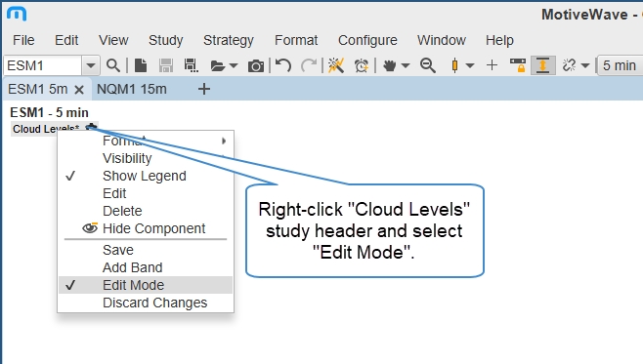Select Add Band in the context menu

[146, 267]
